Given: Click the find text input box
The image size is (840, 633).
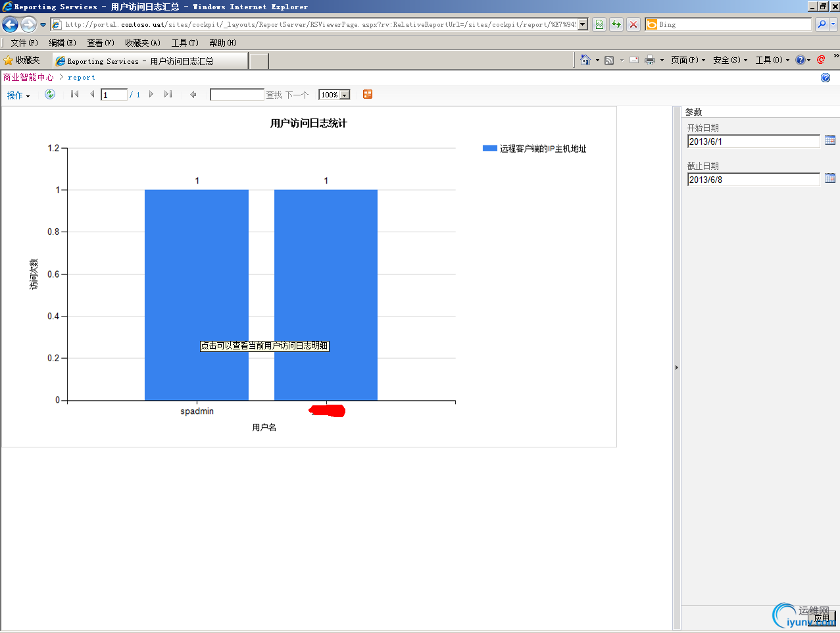Looking at the screenshot, I should click(x=237, y=95).
